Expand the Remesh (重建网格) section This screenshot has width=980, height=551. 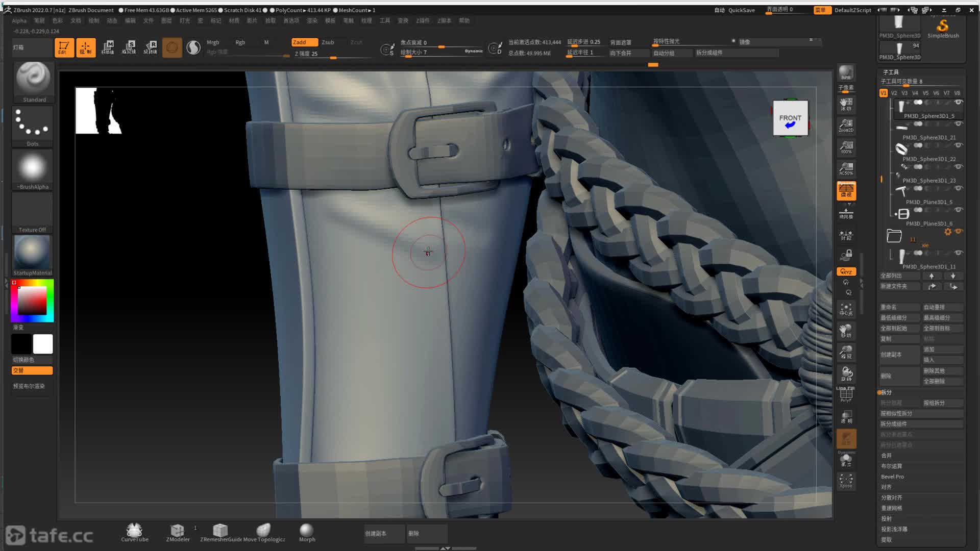pos(892,508)
